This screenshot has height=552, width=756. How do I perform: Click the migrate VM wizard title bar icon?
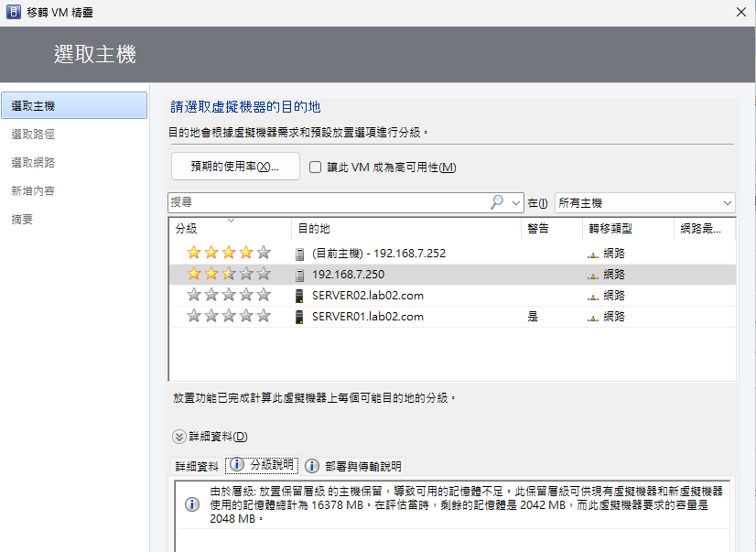tap(14, 12)
